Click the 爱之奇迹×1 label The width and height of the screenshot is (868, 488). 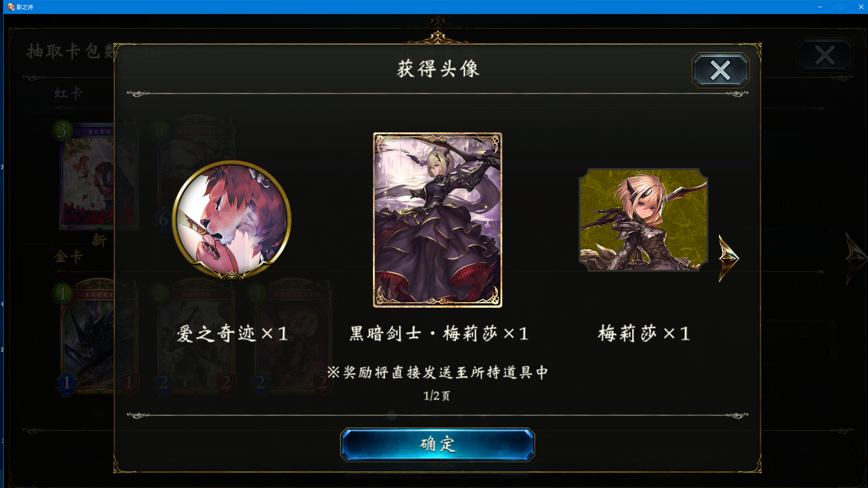tap(232, 334)
